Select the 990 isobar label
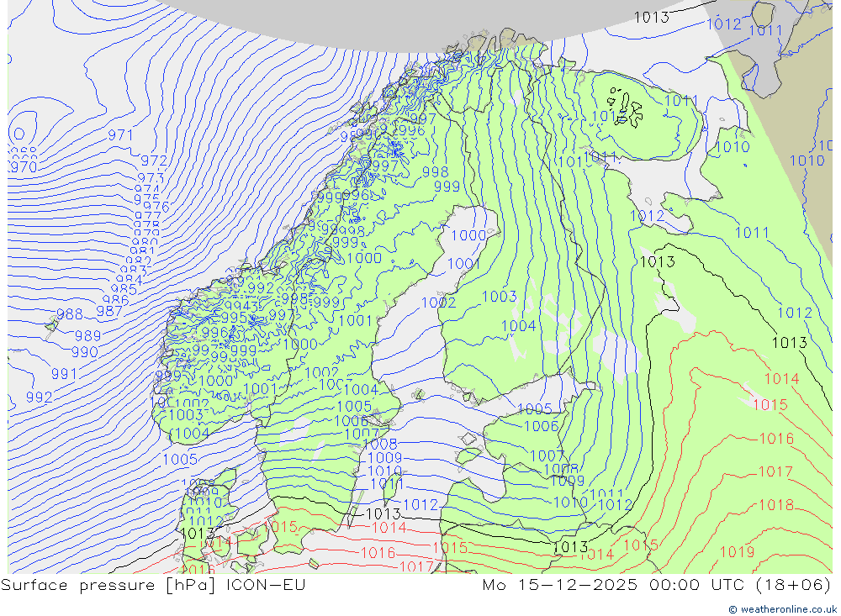This screenshot has height=616, width=841. pos(85,352)
